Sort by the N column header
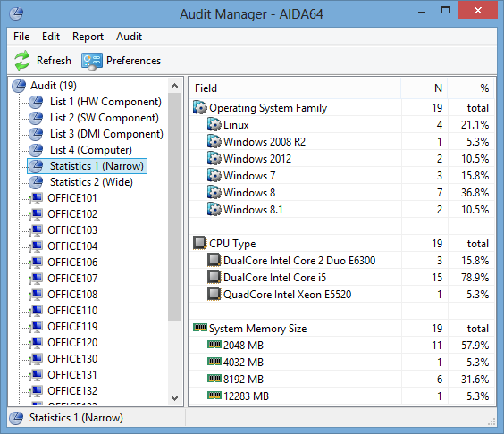This screenshot has height=434, width=504. 424,88
